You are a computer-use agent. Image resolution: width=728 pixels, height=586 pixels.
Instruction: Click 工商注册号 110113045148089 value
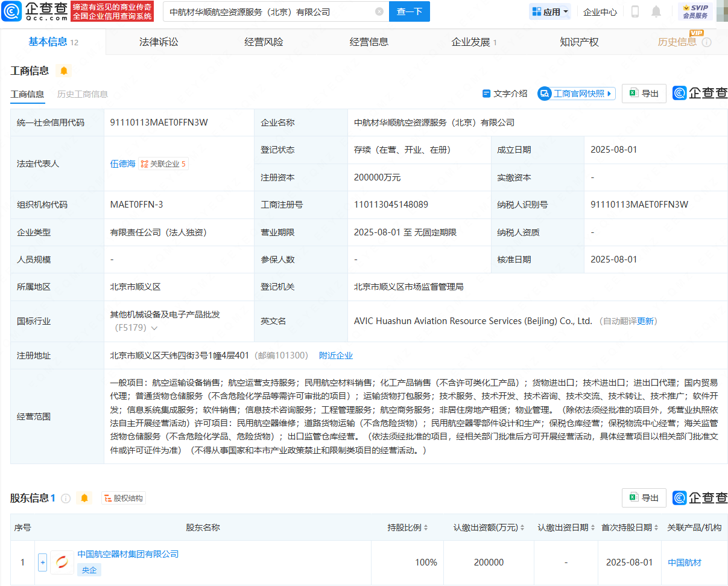coord(391,205)
